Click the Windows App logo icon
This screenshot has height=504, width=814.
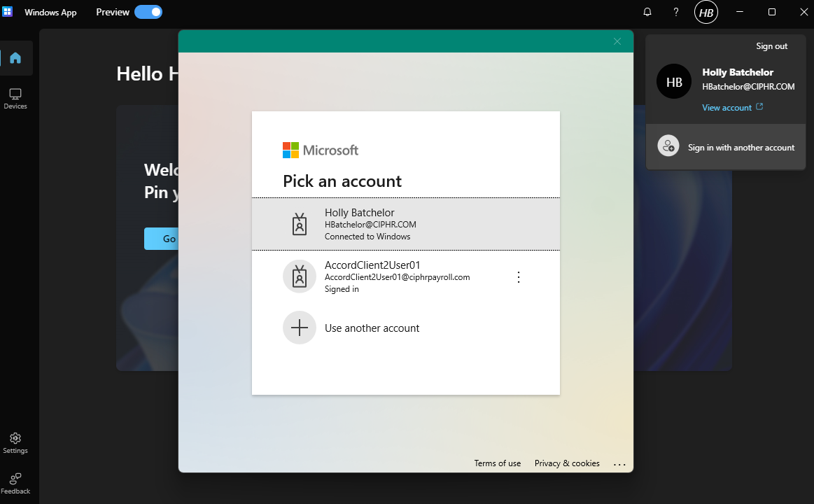click(x=8, y=12)
